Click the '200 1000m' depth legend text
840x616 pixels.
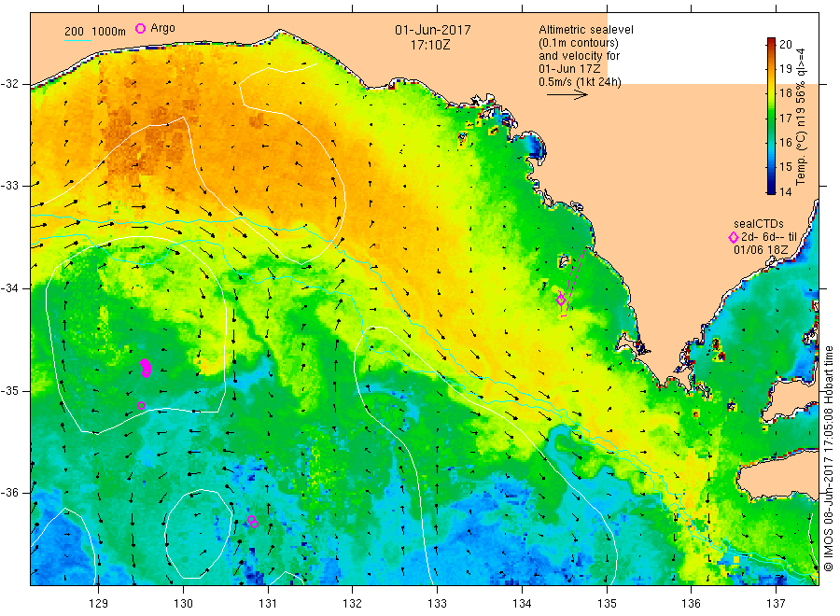95,31
